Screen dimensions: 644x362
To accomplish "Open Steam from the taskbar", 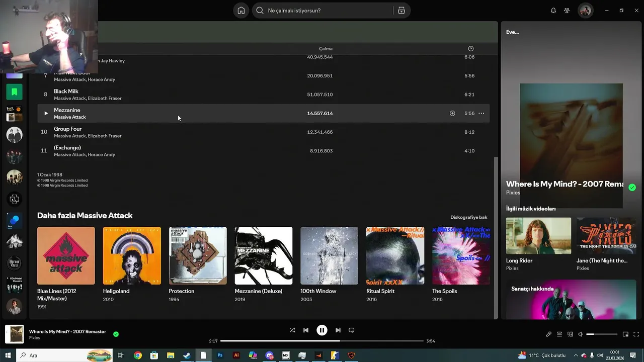I will coord(187,355).
